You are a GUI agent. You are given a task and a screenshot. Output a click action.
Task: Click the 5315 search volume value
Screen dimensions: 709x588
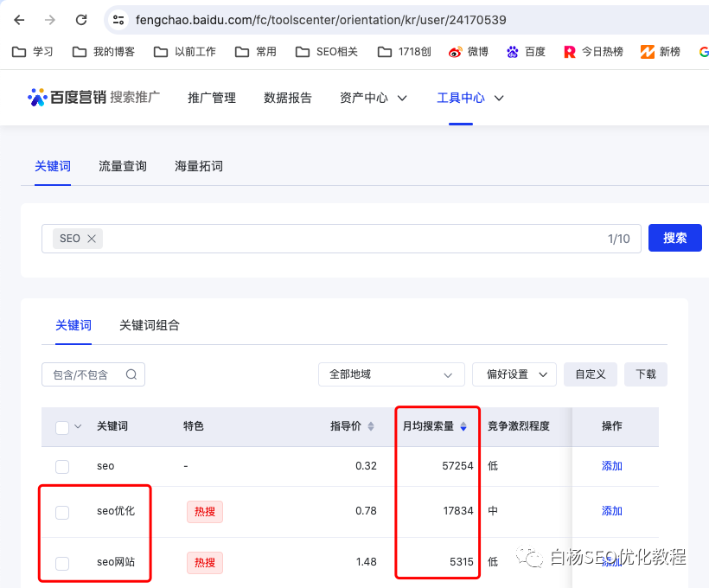pos(462,562)
